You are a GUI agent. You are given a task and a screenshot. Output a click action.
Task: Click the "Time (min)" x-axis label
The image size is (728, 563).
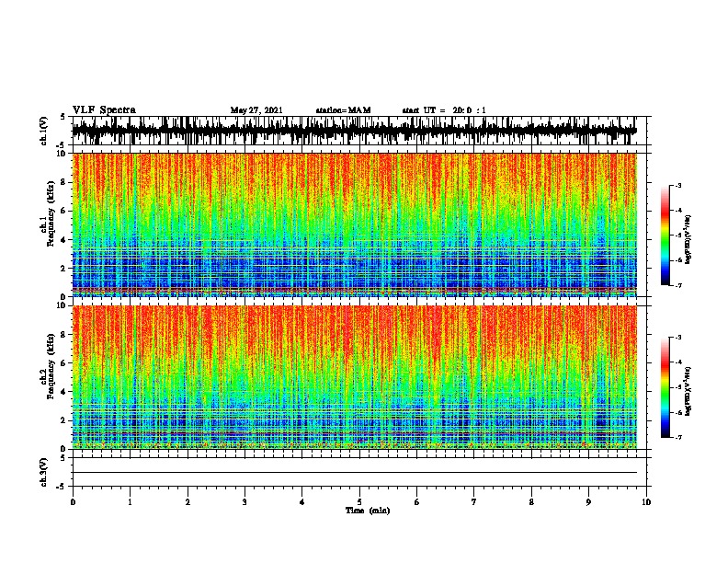point(368,511)
